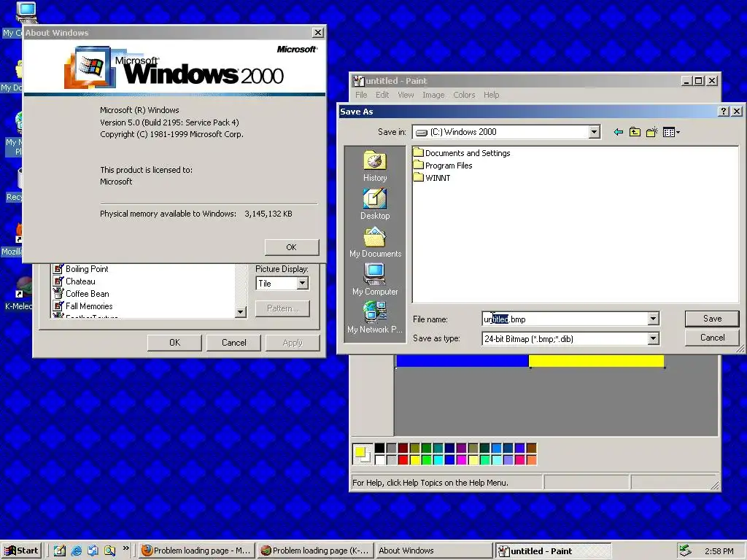Open the View Menu icon in Save As toolbar
Viewport: 747px width, 560px height.
point(671,132)
